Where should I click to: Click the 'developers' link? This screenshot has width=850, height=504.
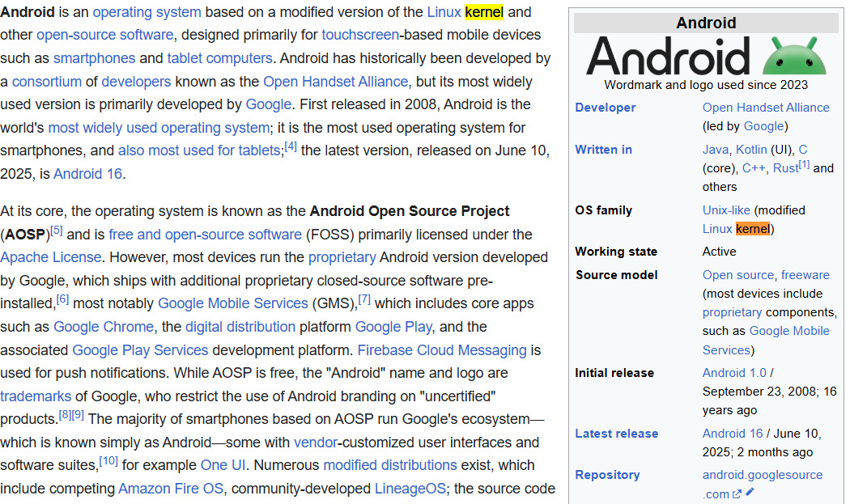tap(136, 82)
